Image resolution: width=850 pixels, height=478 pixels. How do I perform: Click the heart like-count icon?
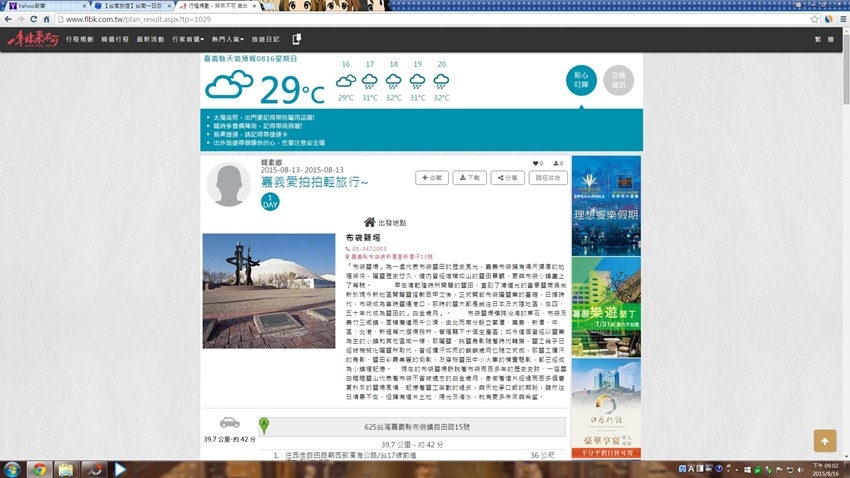(536, 163)
